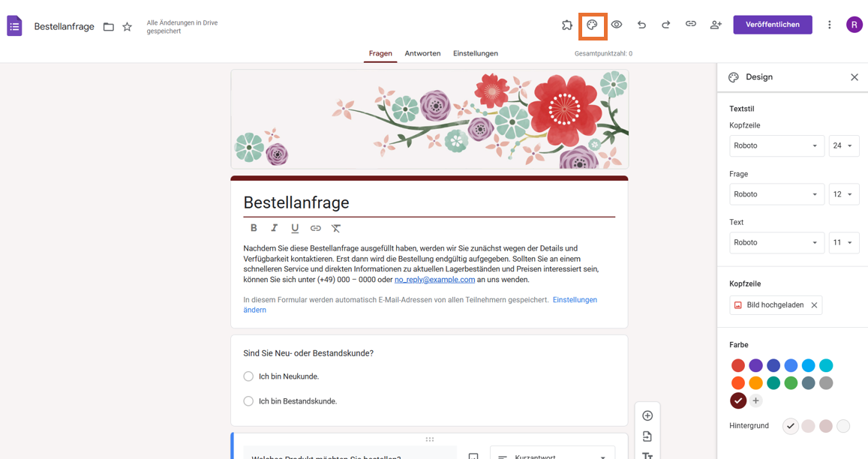Apply bold formatting to description text
The image size is (868, 459).
coord(254,228)
